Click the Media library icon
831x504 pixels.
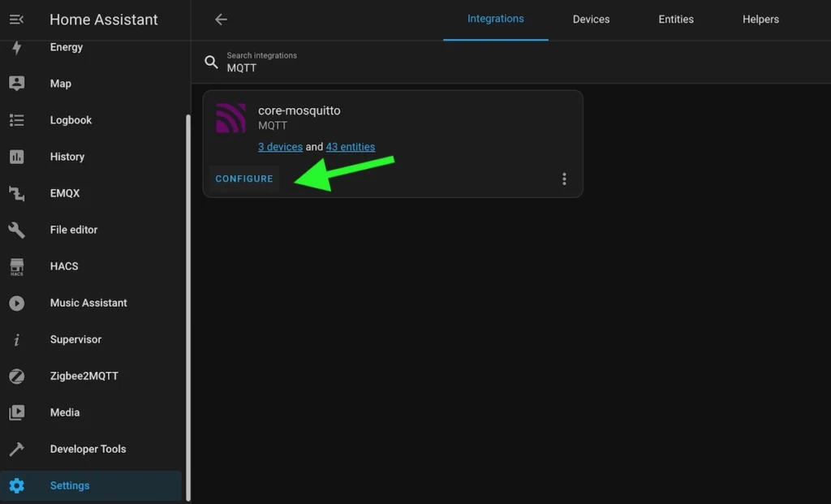coord(16,412)
